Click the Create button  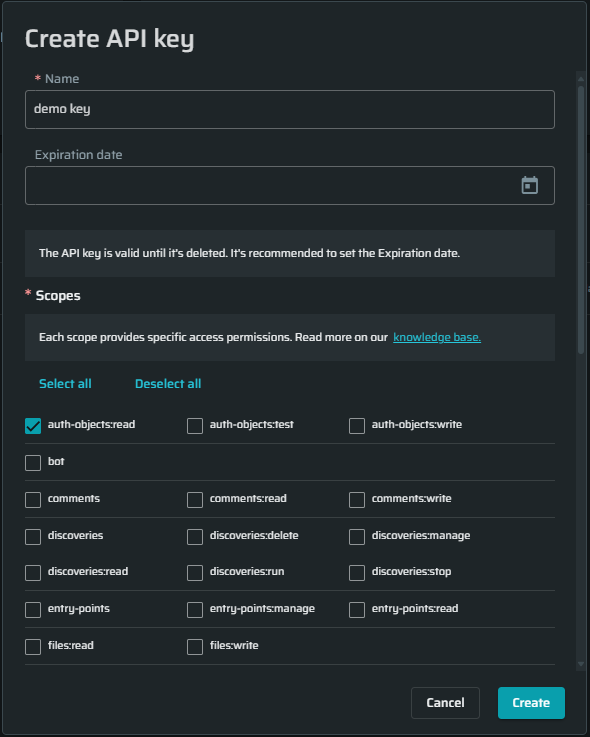pyautogui.click(x=531, y=703)
